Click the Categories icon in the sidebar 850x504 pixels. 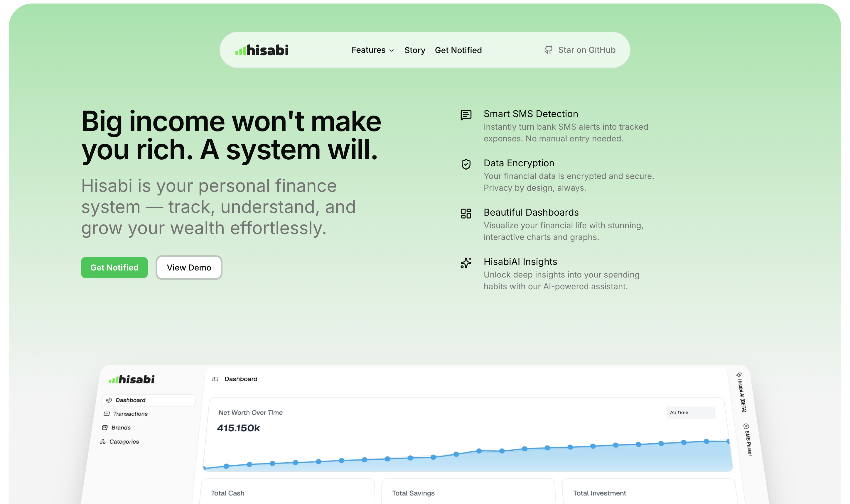[x=103, y=442]
